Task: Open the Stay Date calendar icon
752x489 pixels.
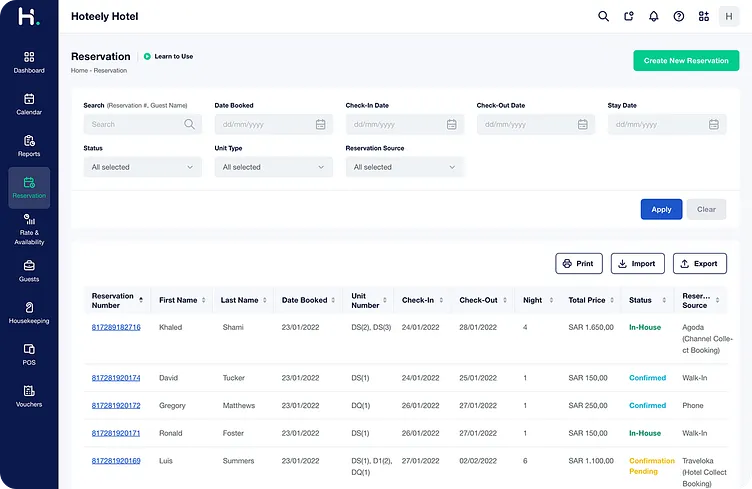Action: pos(714,124)
